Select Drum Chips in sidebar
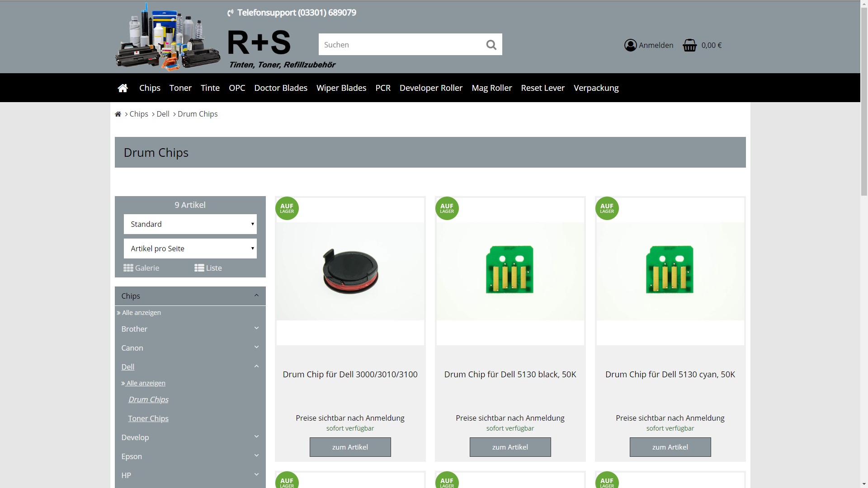Image resolution: width=868 pixels, height=488 pixels. pyautogui.click(x=148, y=399)
